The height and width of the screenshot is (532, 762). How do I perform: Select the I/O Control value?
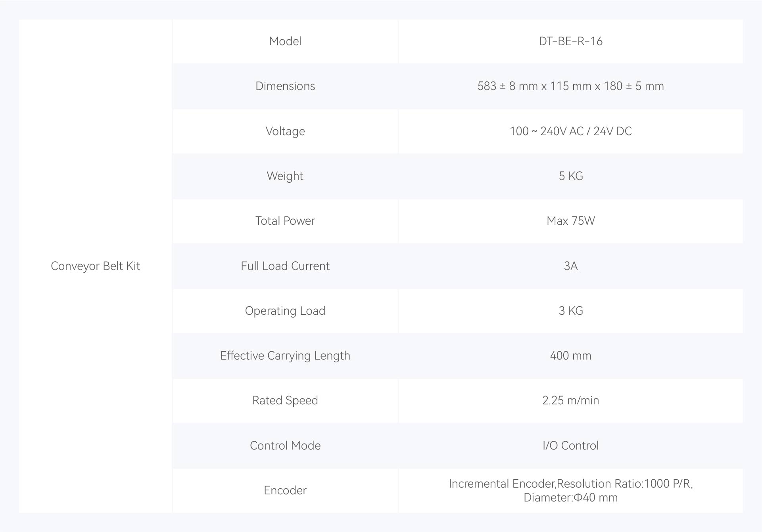point(570,446)
